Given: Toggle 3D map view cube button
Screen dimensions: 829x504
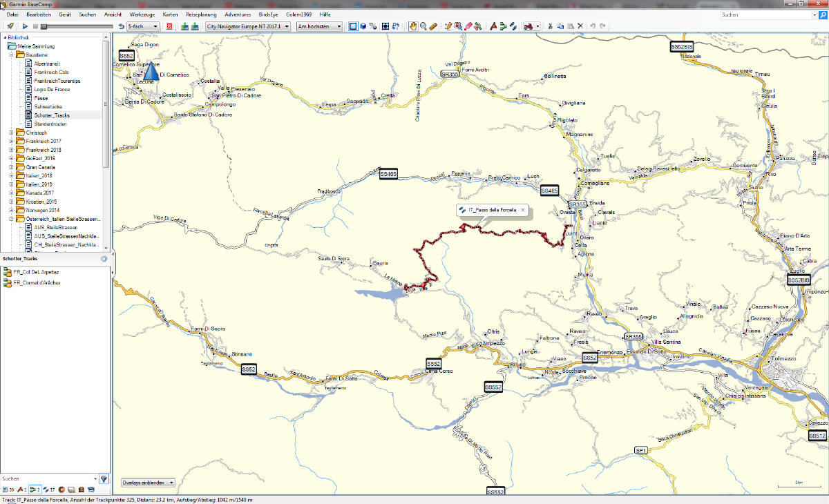Looking at the screenshot, I should click(363, 26).
